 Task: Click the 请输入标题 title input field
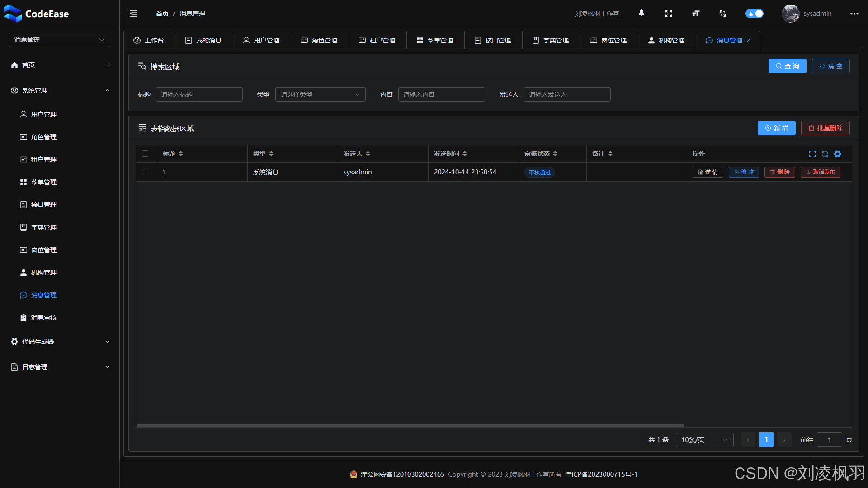(x=199, y=94)
